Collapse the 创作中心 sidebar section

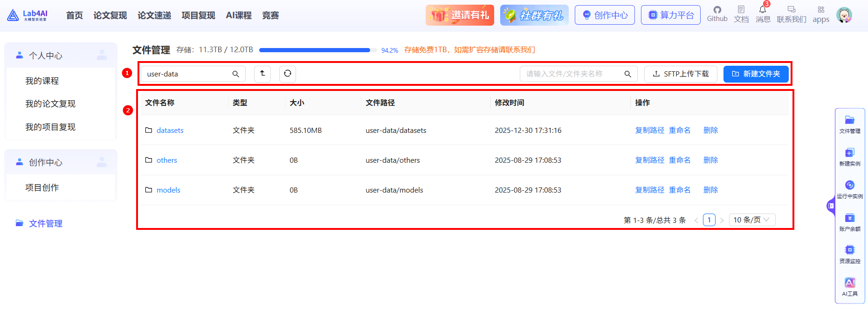[x=61, y=162]
